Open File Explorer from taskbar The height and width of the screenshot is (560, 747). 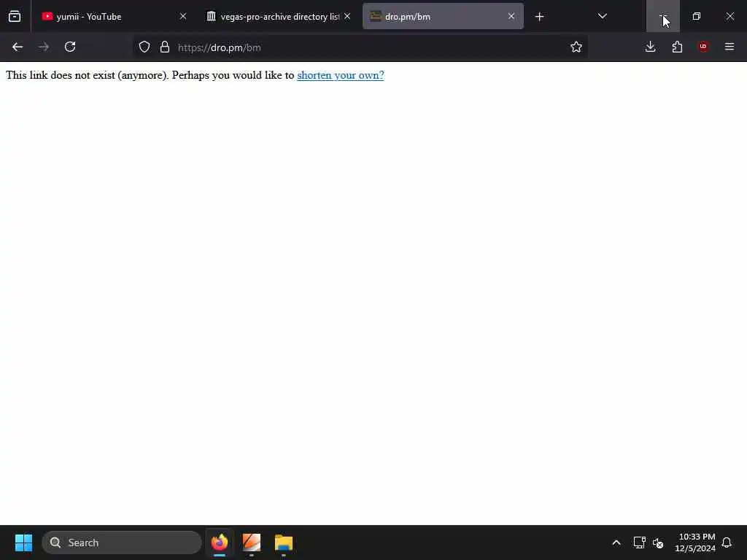pyautogui.click(x=284, y=542)
